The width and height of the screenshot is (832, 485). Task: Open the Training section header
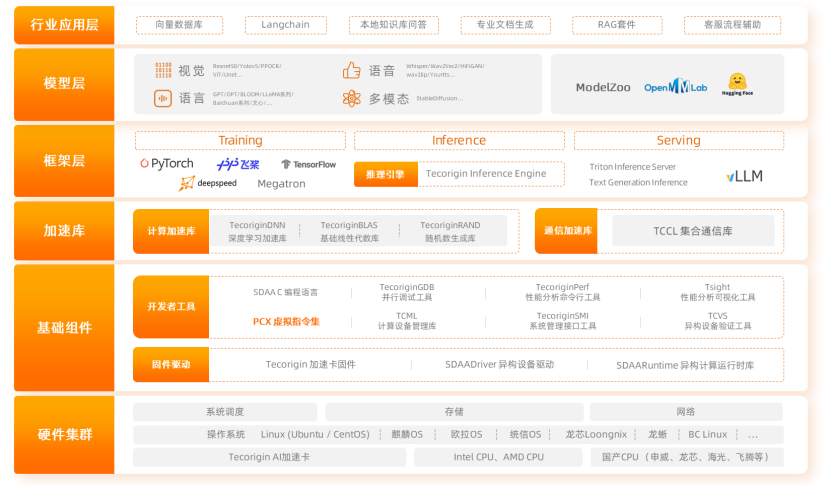240,141
